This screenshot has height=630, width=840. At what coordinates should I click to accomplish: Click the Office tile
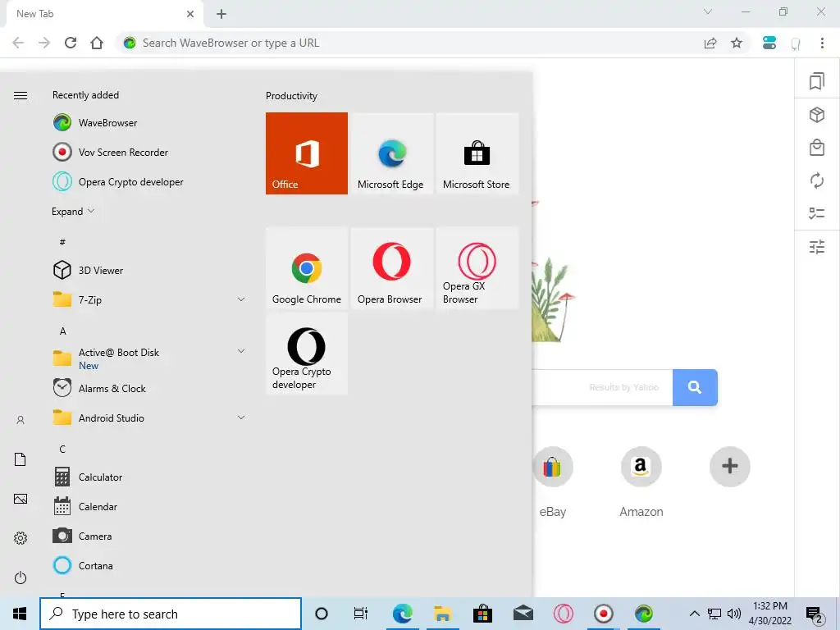click(307, 153)
